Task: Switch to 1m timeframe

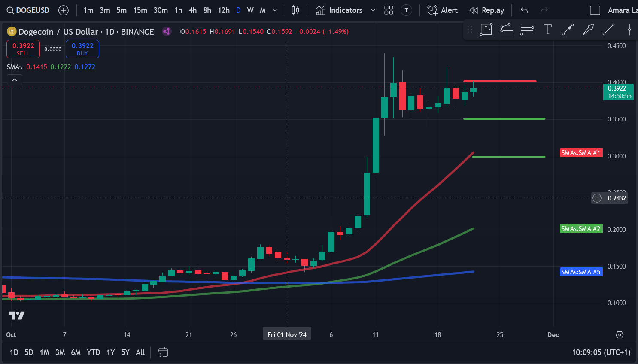Action: coord(88,10)
